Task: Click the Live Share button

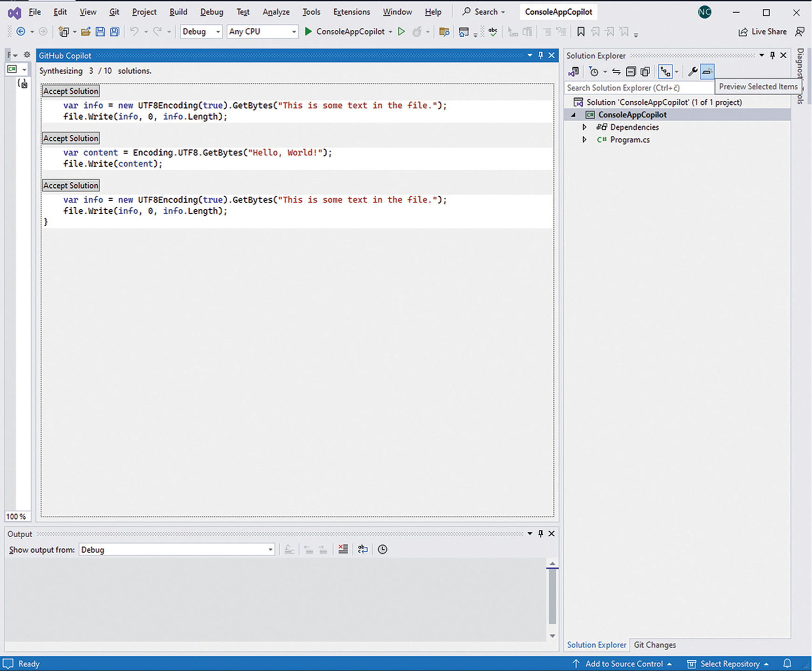Action: pos(763,32)
